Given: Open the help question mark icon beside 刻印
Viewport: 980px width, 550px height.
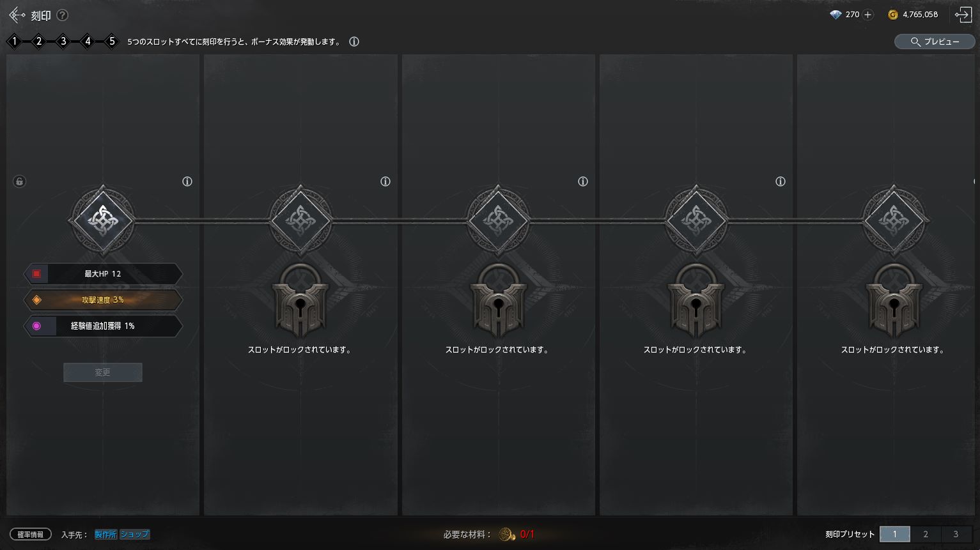Looking at the screenshot, I should tap(62, 15).
